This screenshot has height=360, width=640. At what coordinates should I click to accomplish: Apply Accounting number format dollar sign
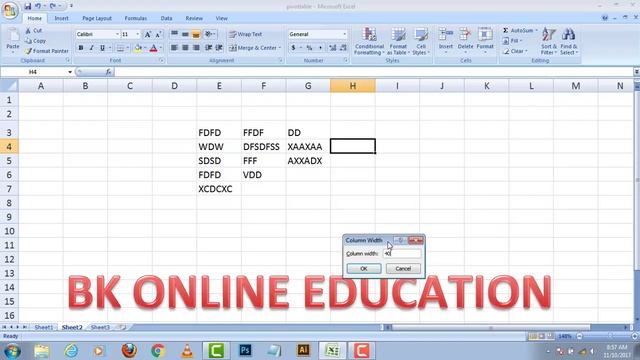pyautogui.click(x=293, y=48)
